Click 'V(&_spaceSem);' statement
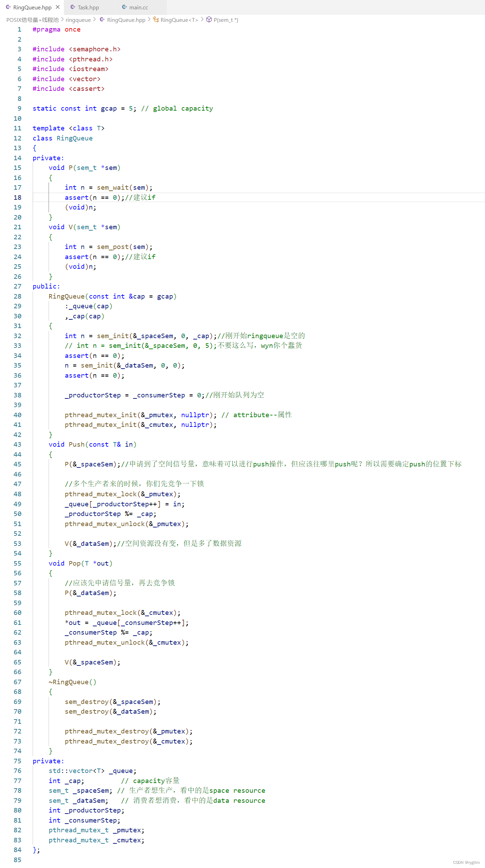This screenshot has height=868, width=485. [92, 662]
